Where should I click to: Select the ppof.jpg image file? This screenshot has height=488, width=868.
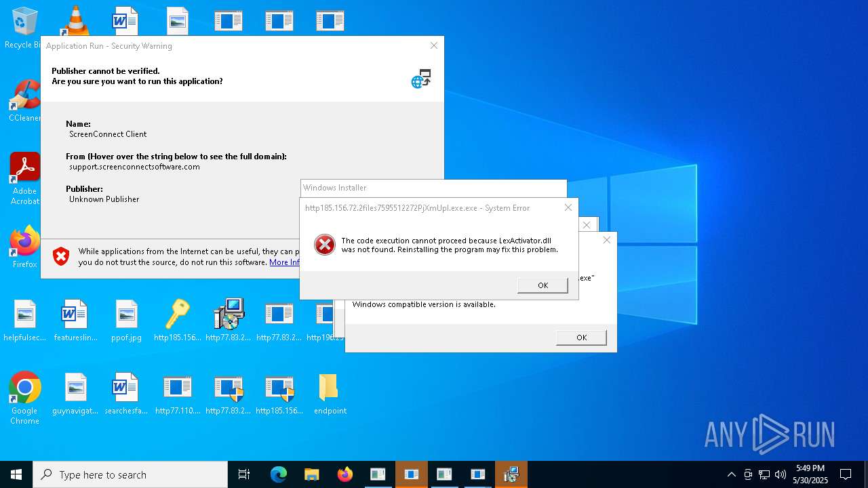pos(126,321)
